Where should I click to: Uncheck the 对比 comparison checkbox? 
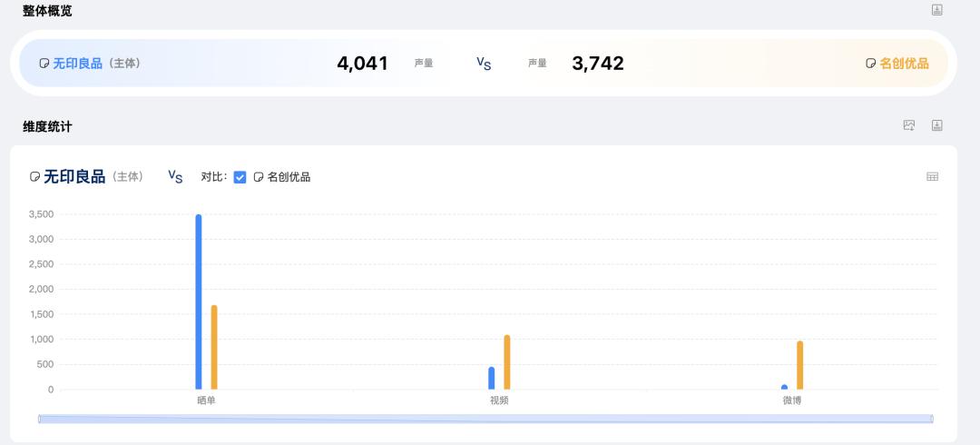coord(240,177)
